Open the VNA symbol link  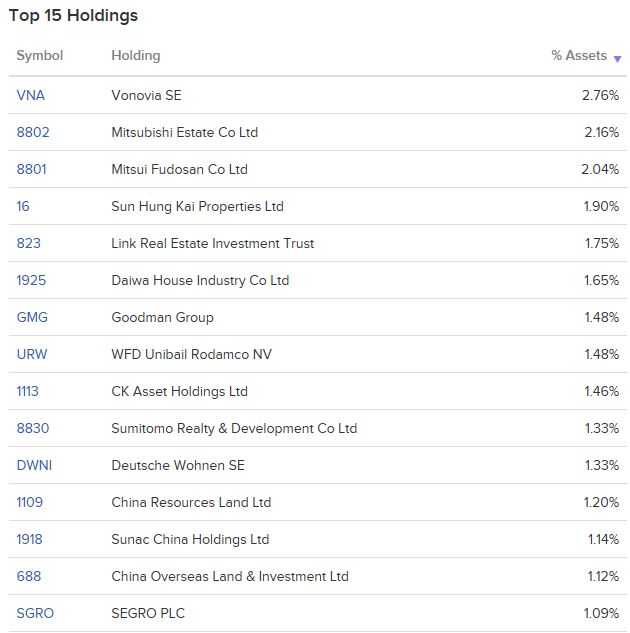coord(31,95)
